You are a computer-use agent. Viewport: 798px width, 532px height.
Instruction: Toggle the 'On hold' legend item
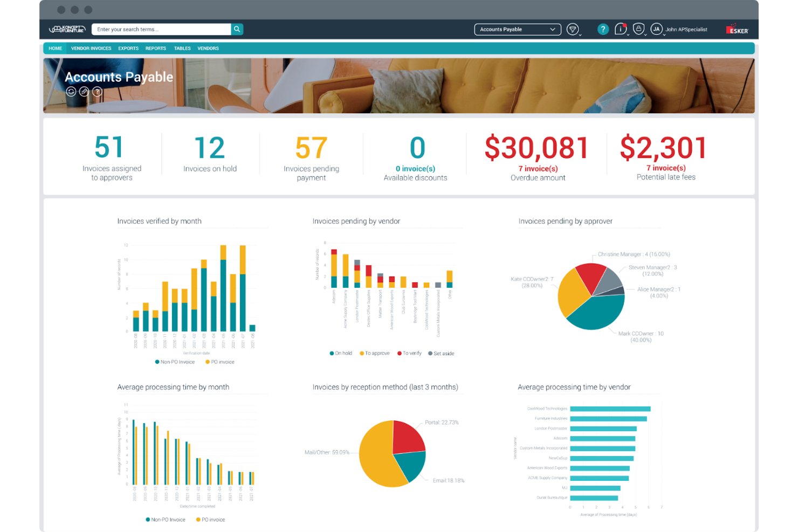(341, 353)
